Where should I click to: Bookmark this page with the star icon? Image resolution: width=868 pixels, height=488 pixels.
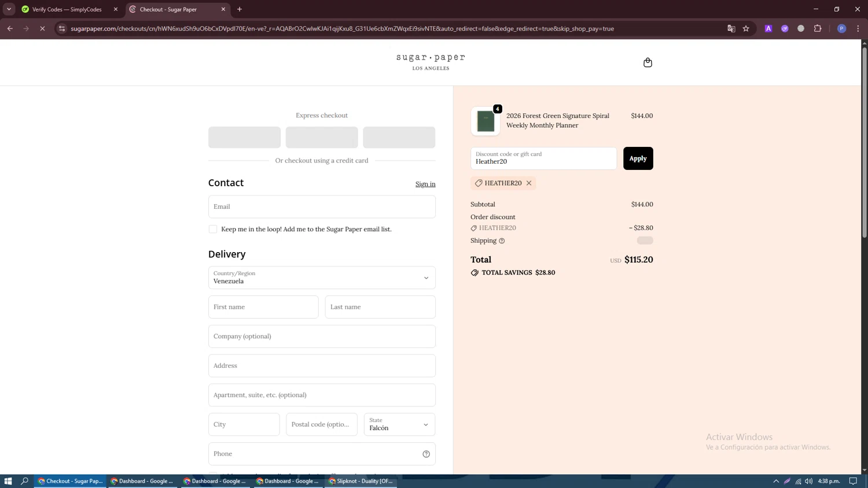pos(746,28)
